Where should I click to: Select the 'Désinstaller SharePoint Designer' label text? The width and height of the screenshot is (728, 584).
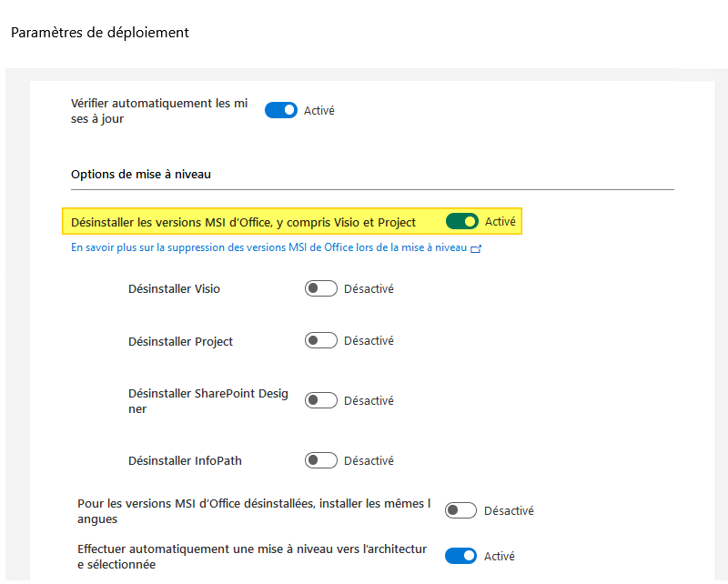click(208, 398)
